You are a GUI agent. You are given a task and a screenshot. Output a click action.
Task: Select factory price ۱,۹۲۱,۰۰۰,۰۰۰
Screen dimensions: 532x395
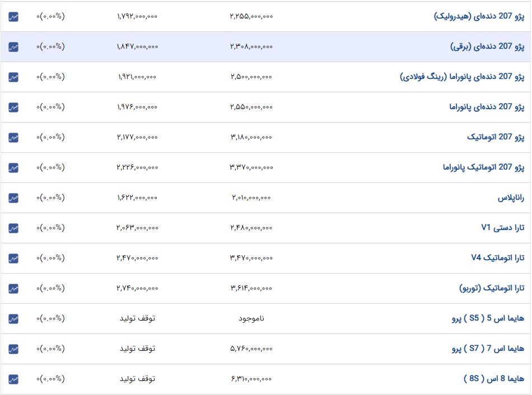click(x=137, y=77)
